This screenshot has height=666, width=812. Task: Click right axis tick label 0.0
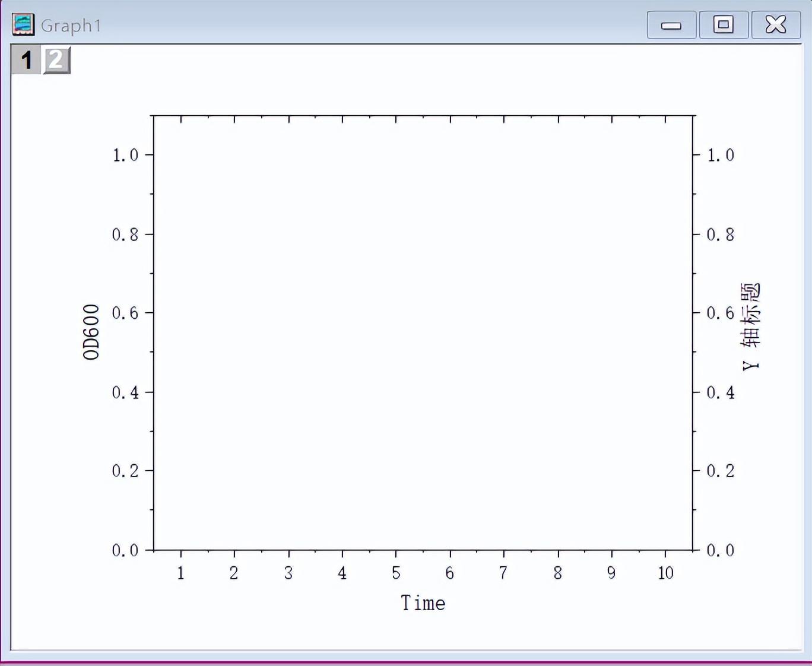coord(721,550)
